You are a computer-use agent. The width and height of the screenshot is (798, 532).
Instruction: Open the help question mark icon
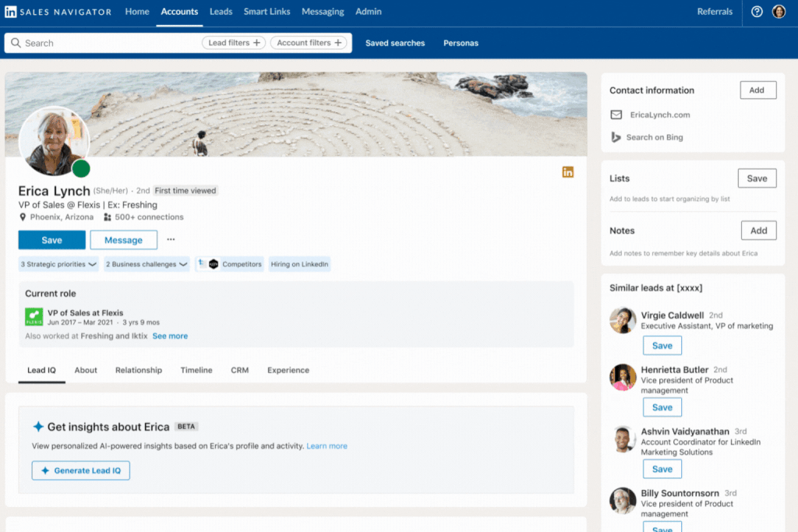point(757,12)
